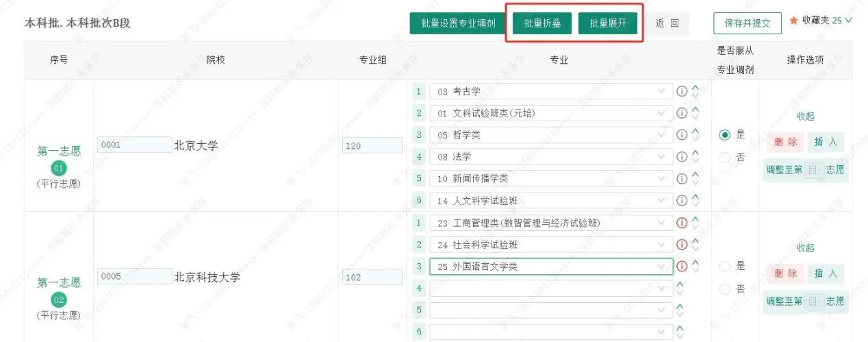
Task: Move 社会科学试验班 up with green arrow
Action: tap(696, 241)
